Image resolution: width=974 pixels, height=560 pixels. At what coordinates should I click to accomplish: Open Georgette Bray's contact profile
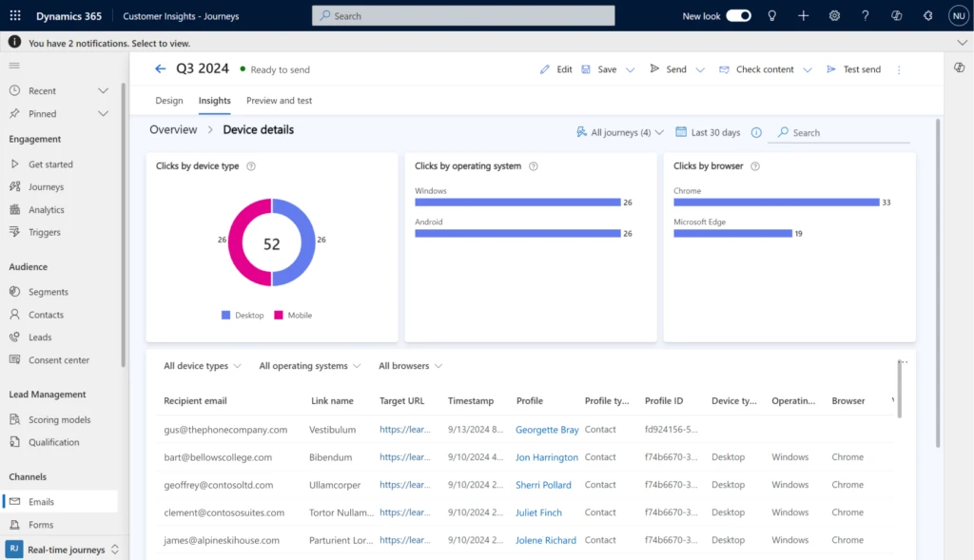pos(547,429)
